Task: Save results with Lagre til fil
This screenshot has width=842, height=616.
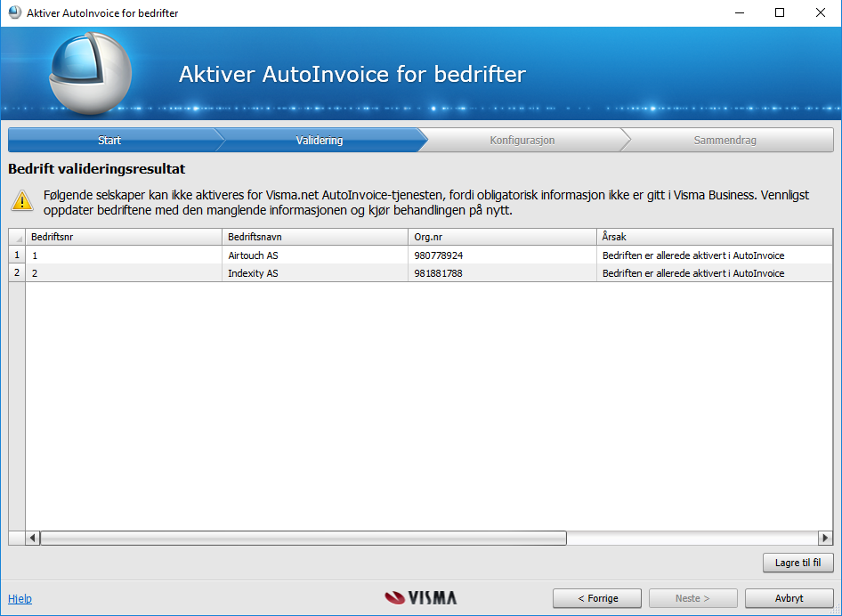Action: tap(798, 563)
